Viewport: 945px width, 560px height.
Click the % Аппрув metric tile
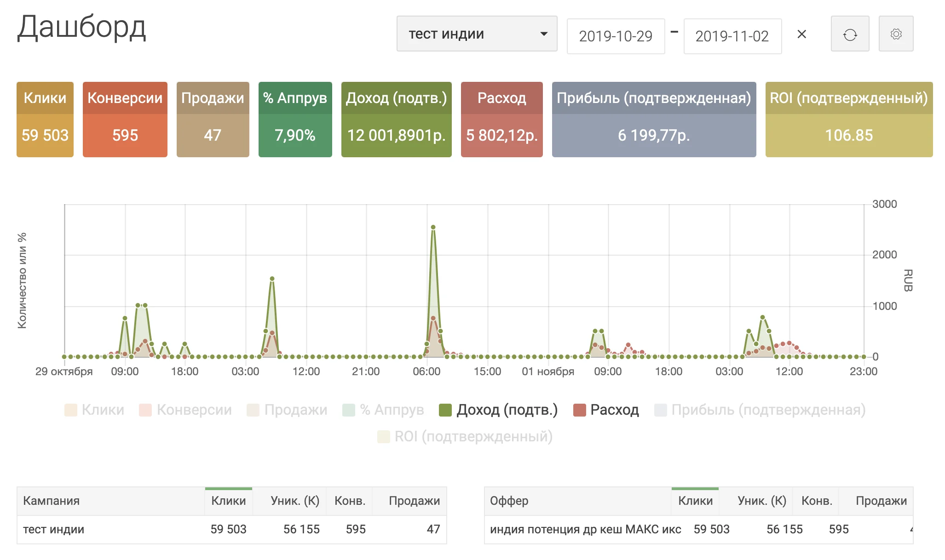click(295, 120)
